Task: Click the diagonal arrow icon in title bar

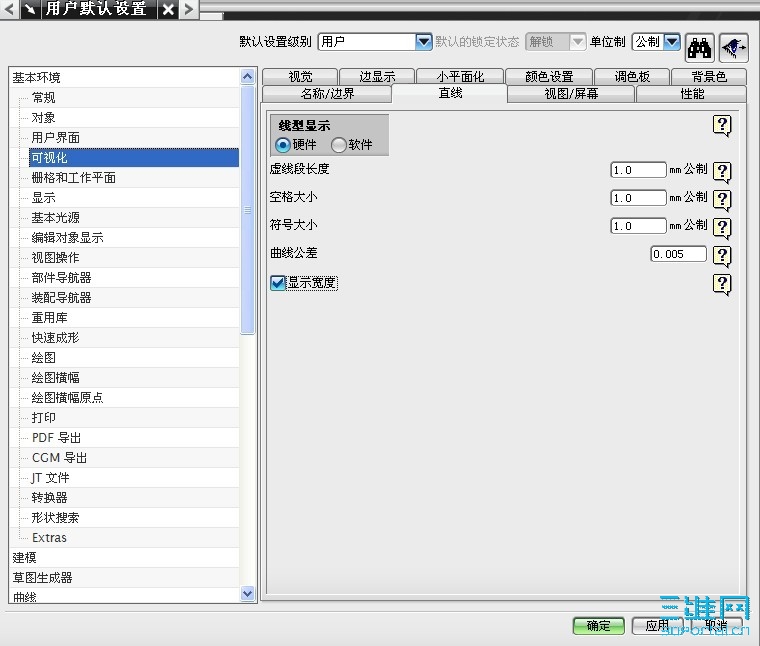Action: (31, 9)
